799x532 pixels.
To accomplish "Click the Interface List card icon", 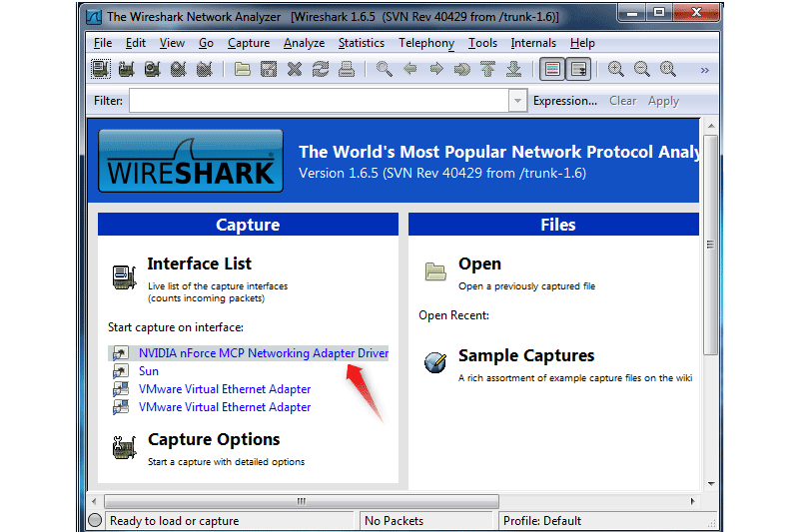I will 124,277.
